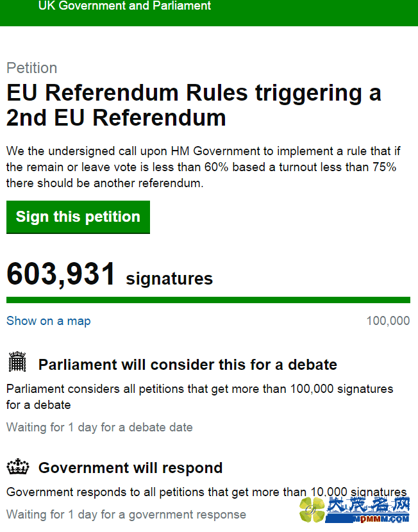Click the 10,000 signatures response explanation text

click(x=206, y=492)
